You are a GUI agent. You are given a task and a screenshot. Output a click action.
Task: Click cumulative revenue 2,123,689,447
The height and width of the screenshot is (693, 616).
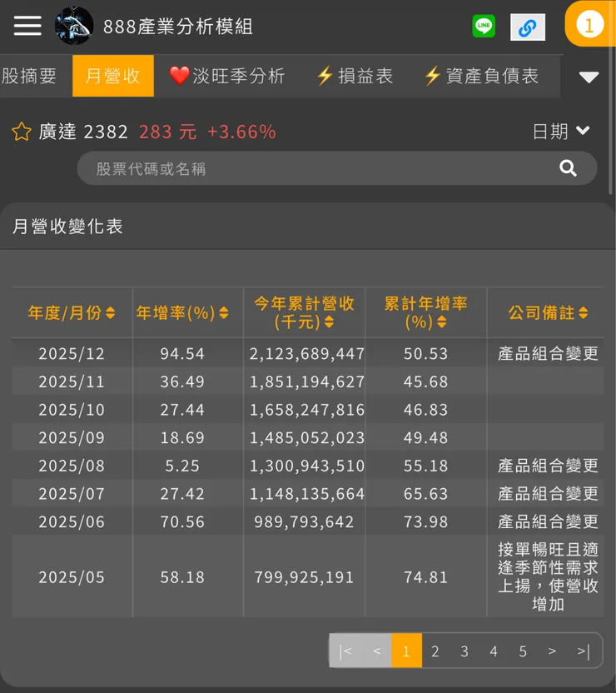(307, 353)
